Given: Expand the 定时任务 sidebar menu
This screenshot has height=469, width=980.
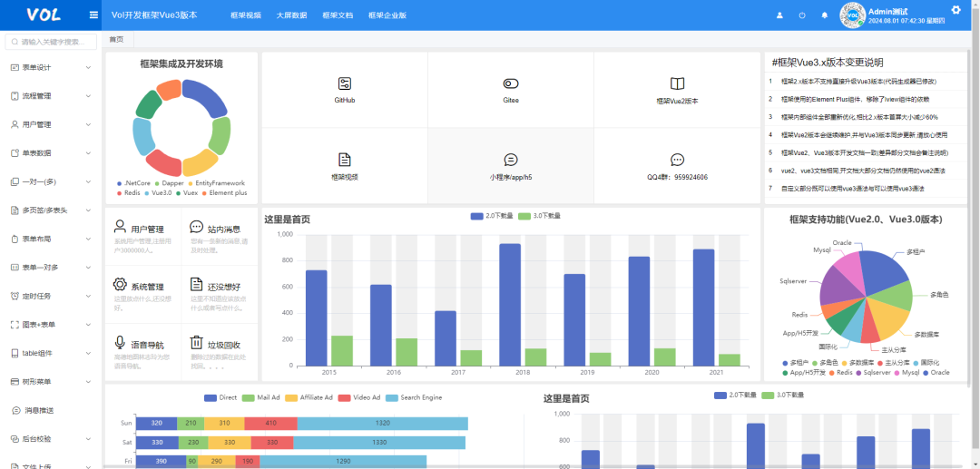Looking at the screenshot, I should (51, 296).
